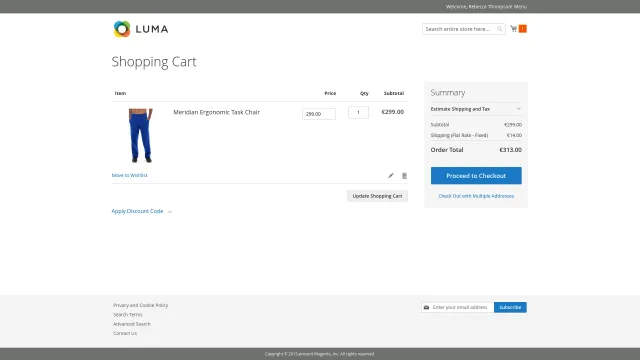Click the search magnifier icon
Image resolution: width=640 pixels, height=360 pixels.
(x=499, y=29)
